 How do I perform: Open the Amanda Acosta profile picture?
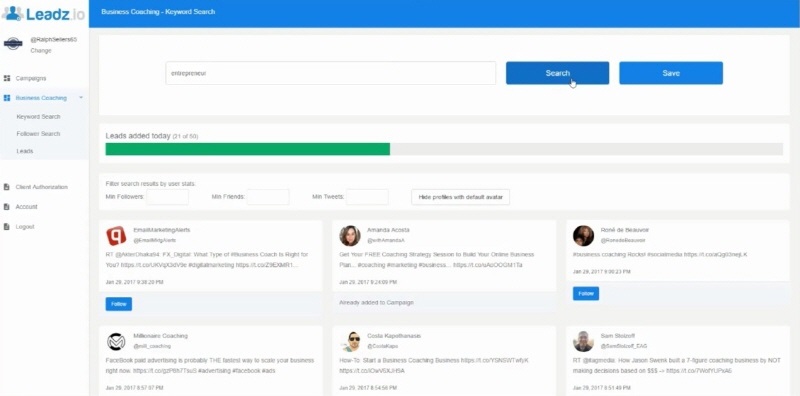(x=350, y=236)
